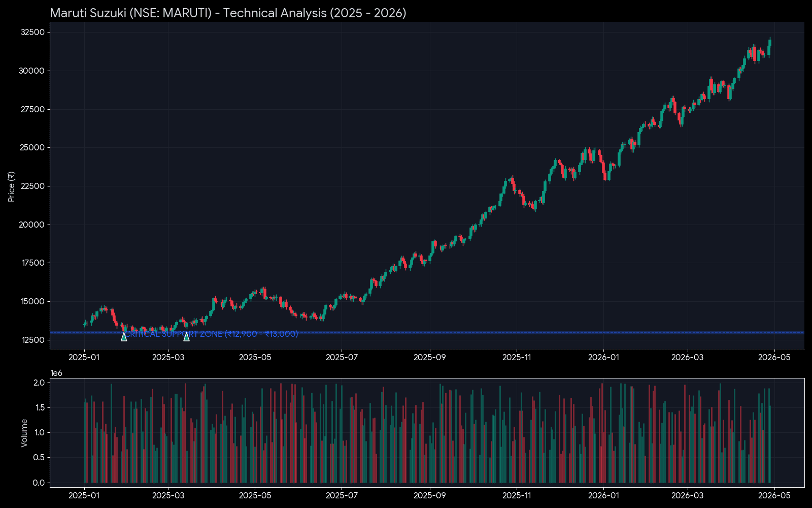Image resolution: width=812 pixels, height=508 pixels.
Task: Select '2025-09' on the price chart's date axis
Action: tap(430, 357)
